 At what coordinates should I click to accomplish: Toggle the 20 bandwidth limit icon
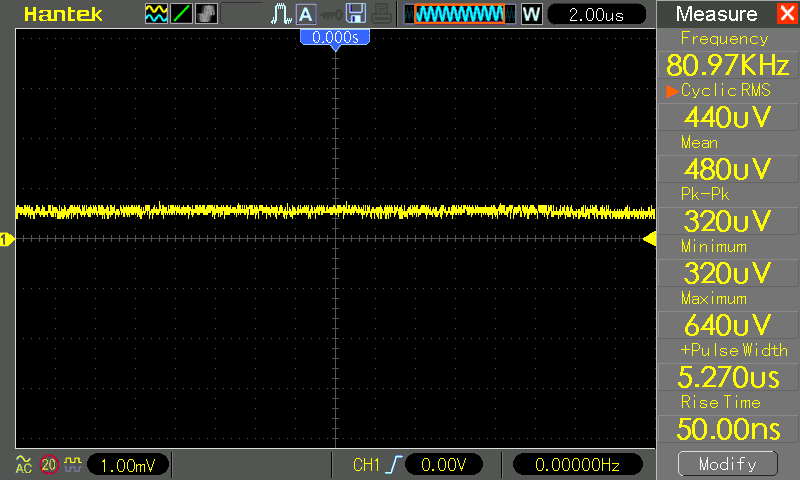click(x=49, y=465)
